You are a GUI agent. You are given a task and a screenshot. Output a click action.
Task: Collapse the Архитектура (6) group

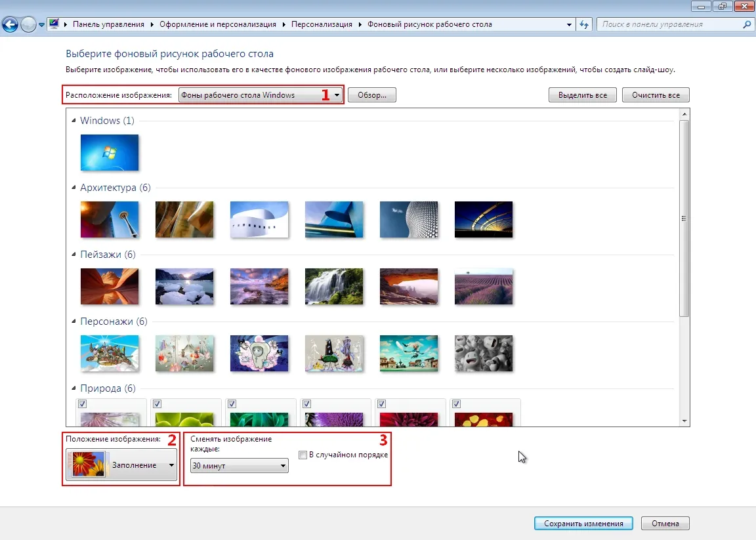point(73,187)
